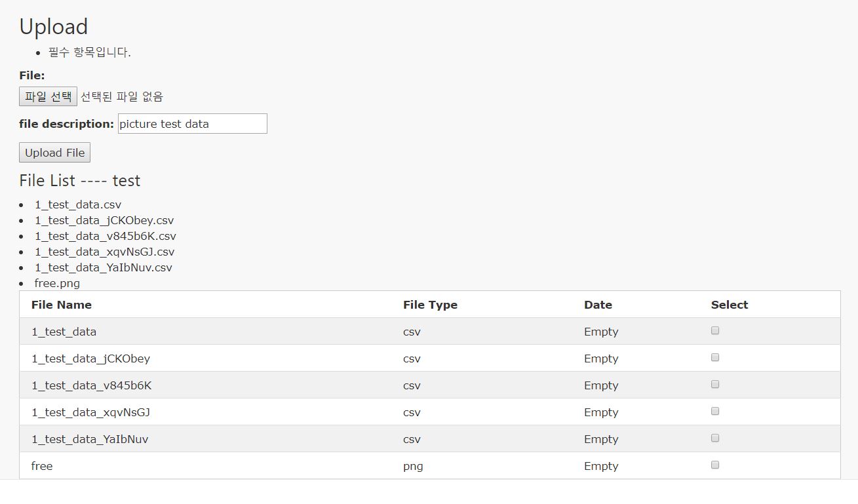Click the 필수 항목입니다. error message
The image size is (858, 504).
pyautogui.click(x=89, y=52)
